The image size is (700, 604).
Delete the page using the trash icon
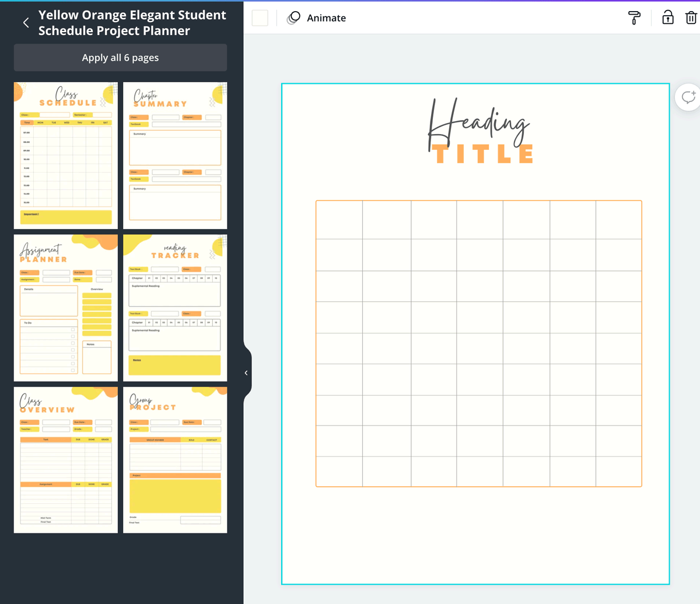coord(691,17)
